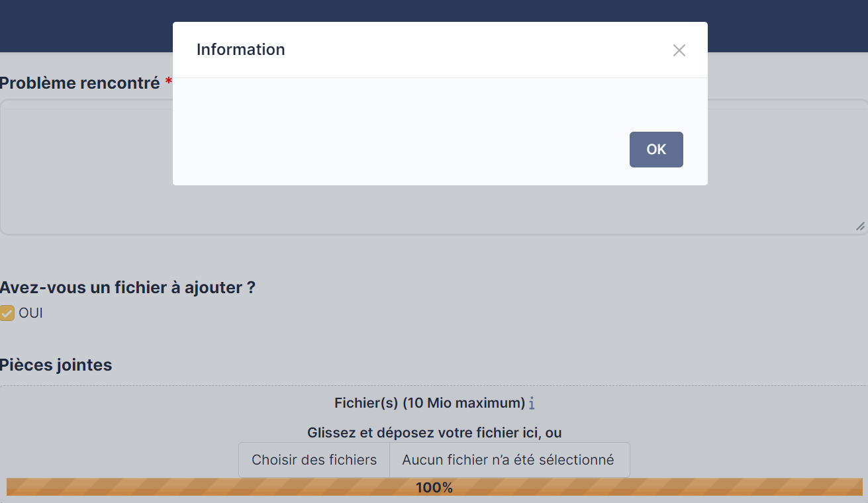Click the information icon next to file size limit
This screenshot has height=503, width=868.
click(x=532, y=403)
